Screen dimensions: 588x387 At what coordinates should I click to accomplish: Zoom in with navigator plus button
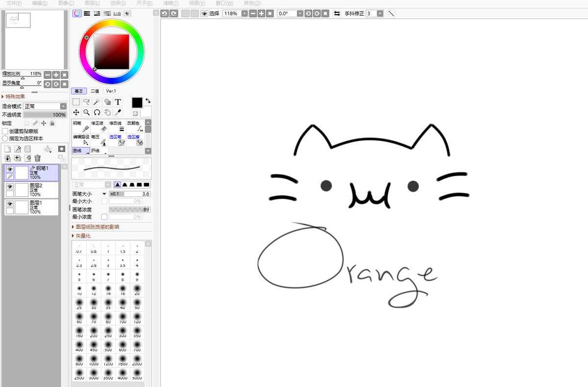[56, 75]
